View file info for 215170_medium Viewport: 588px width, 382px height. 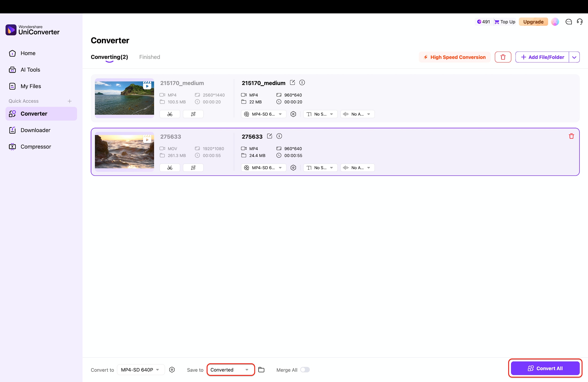pos(302,82)
